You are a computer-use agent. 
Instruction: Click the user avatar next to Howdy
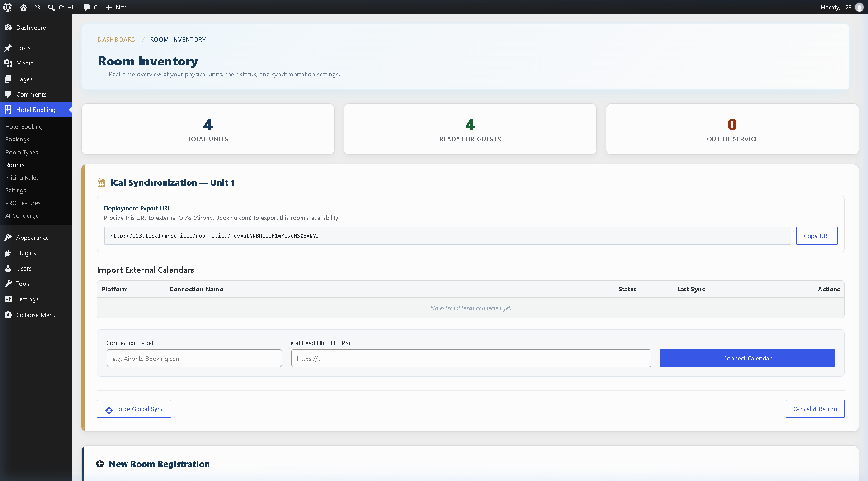(859, 7)
